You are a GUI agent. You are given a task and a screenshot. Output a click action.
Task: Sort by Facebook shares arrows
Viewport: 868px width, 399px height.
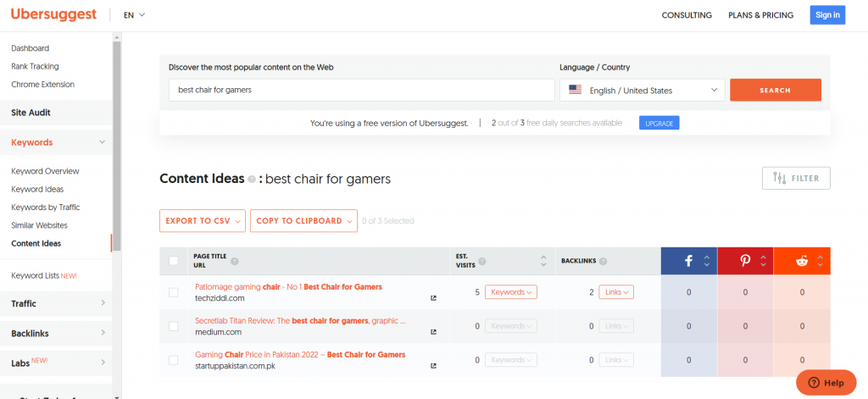706,261
